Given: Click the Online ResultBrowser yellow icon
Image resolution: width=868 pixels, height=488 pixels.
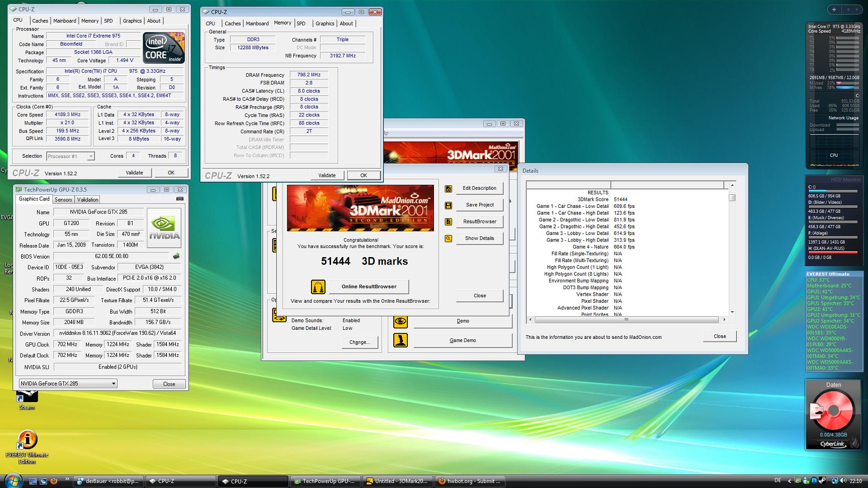Looking at the screenshot, I should [317, 287].
